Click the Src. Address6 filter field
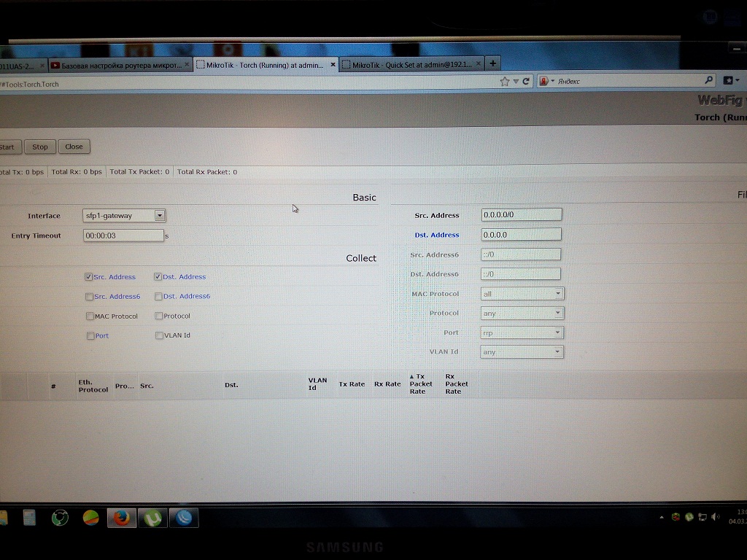Image resolution: width=747 pixels, height=560 pixels. (x=521, y=254)
